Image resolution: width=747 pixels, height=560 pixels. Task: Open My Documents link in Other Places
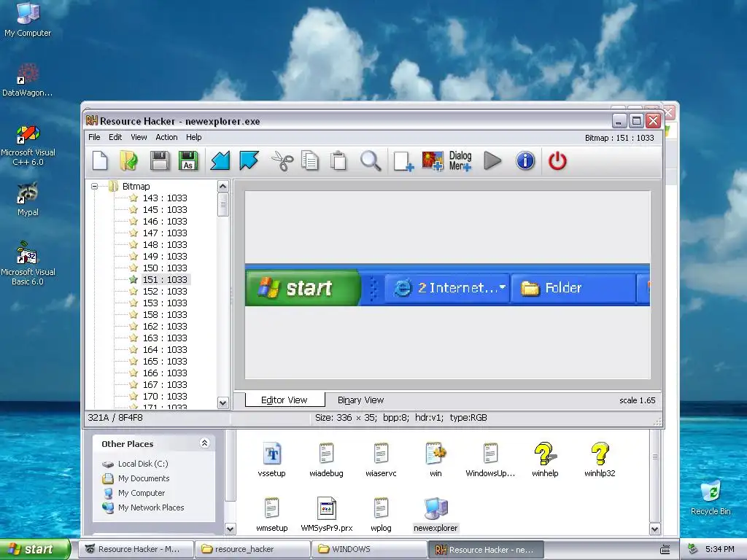(144, 478)
